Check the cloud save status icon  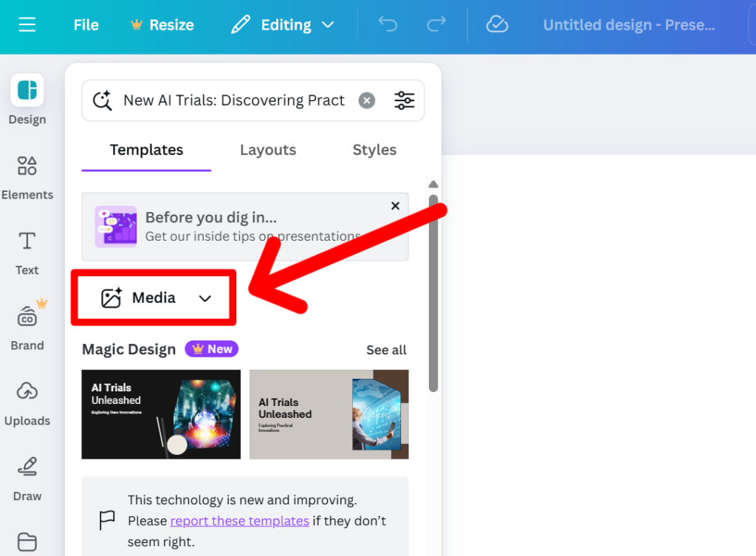[x=497, y=24]
